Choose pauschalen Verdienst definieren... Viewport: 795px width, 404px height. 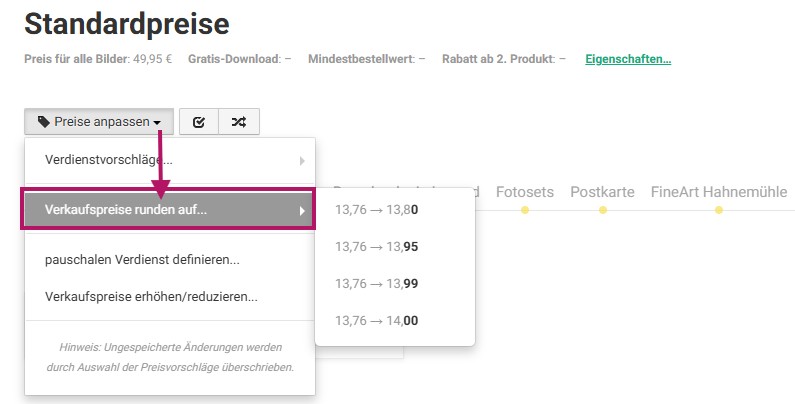click(142, 260)
